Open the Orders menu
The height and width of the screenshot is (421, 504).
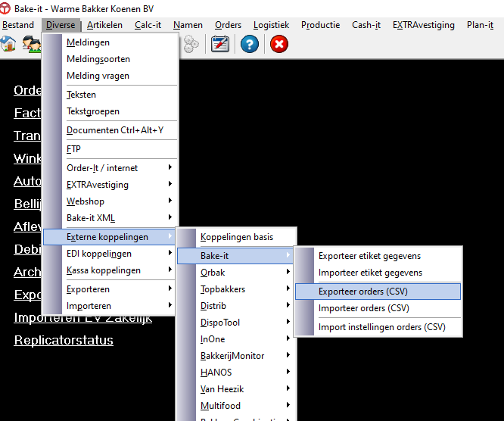click(228, 25)
